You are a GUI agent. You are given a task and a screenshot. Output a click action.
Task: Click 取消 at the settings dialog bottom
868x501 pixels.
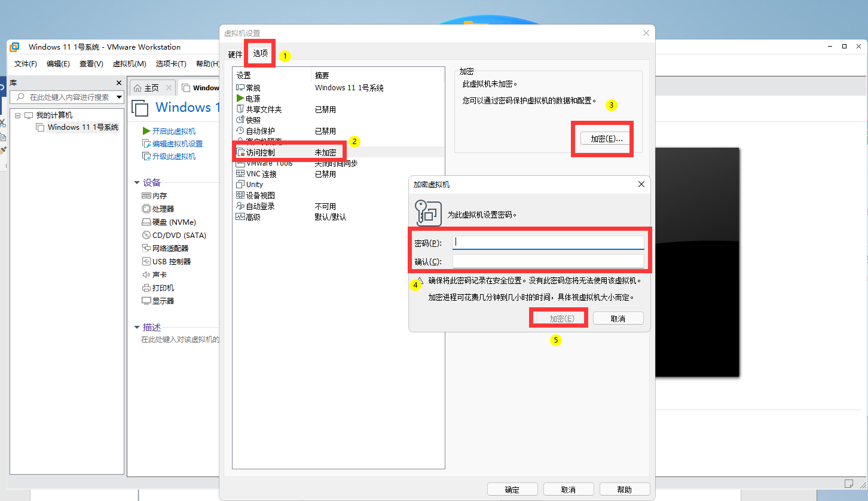(x=569, y=489)
